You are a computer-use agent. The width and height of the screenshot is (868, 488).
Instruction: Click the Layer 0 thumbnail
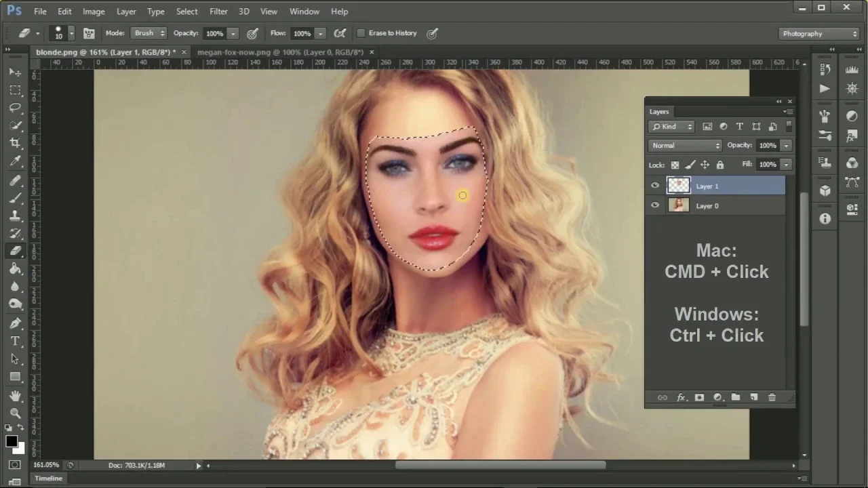pyautogui.click(x=679, y=205)
